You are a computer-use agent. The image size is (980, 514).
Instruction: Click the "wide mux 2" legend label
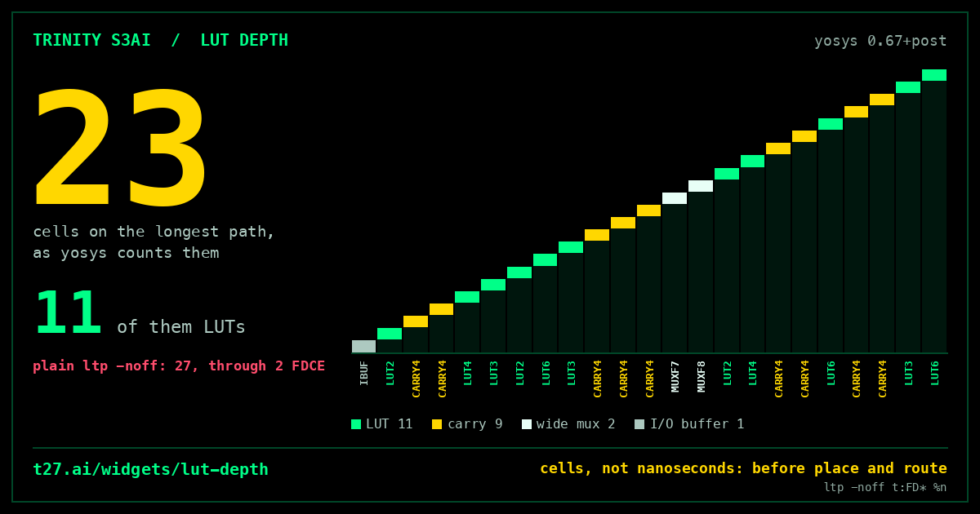(x=576, y=424)
